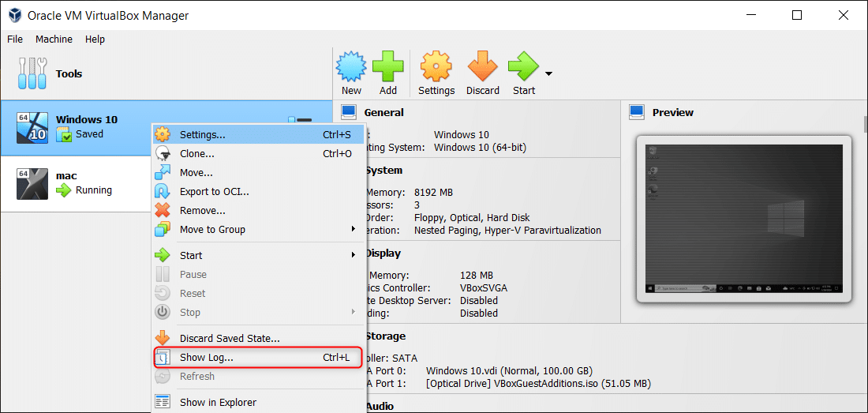Image resolution: width=868 pixels, height=413 pixels.
Task: Click the VBoxSVGA controller value
Action: coord(483,288)
